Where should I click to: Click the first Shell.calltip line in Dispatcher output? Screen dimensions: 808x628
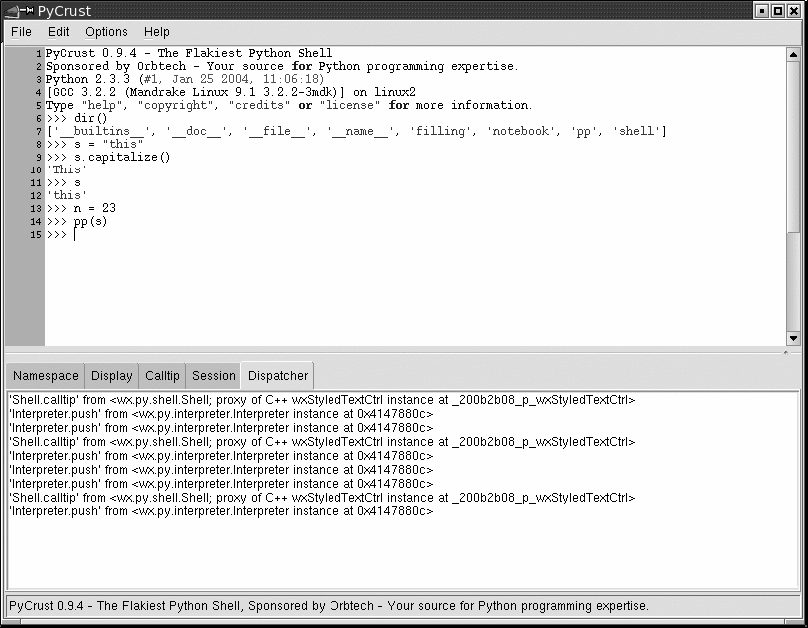(320, 400)
